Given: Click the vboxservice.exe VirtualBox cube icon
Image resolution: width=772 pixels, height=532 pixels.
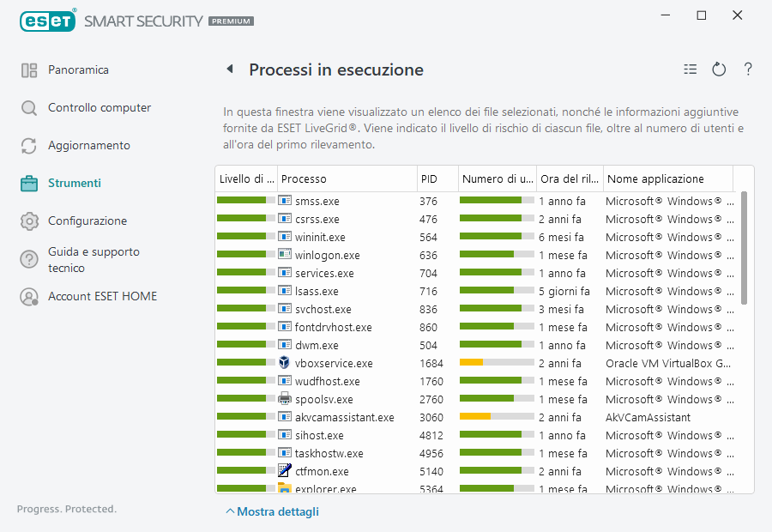Looking at the screenshot, I should tap(285, 363).
